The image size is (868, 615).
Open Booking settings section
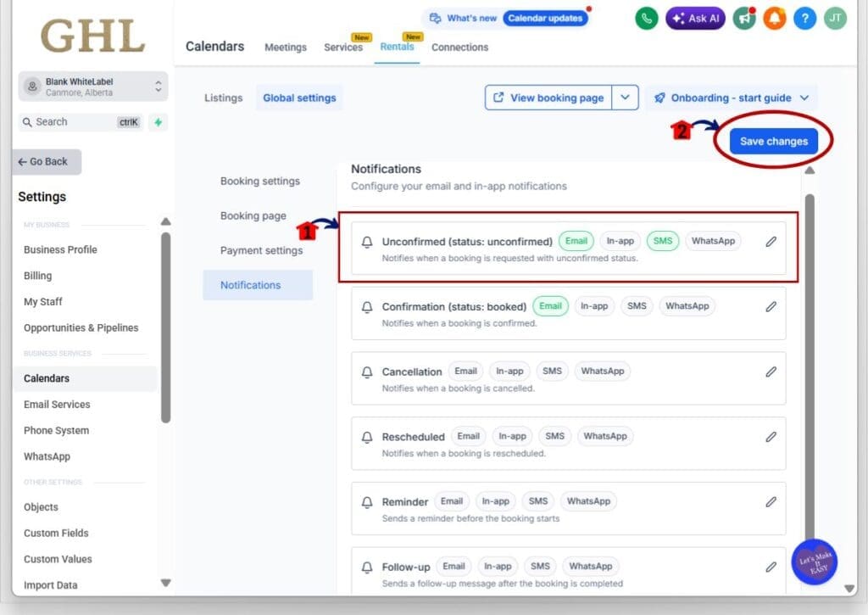coord(260,182)
